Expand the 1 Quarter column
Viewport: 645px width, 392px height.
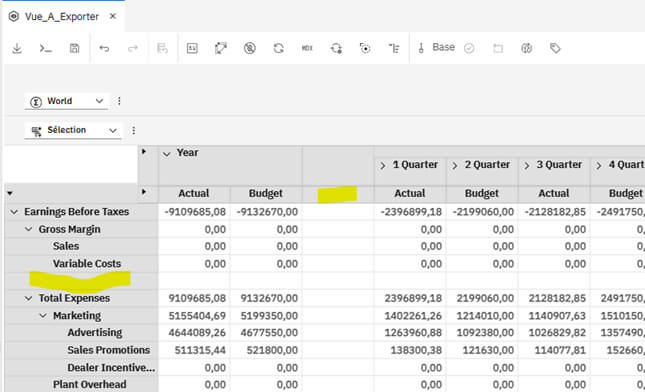click(x=383, y=166)
